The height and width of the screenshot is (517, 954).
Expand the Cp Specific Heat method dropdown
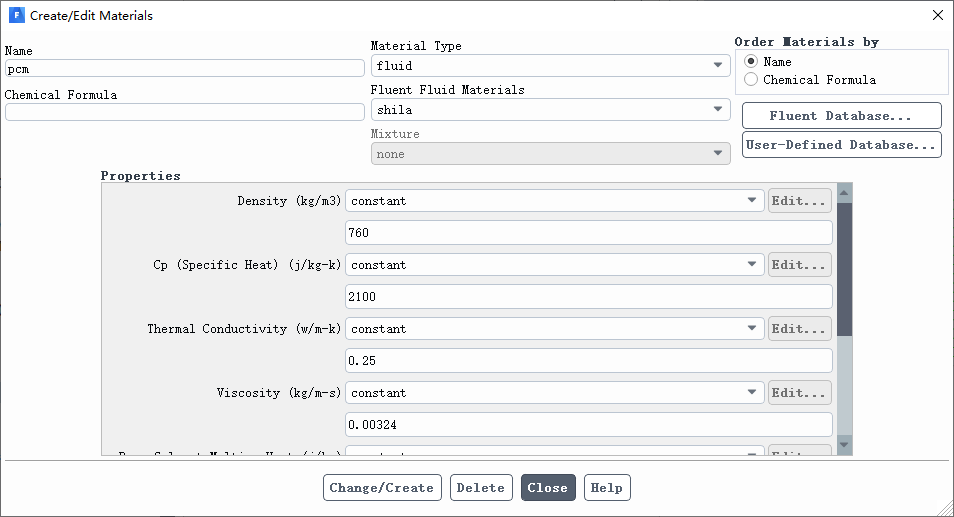coord(554,265)
